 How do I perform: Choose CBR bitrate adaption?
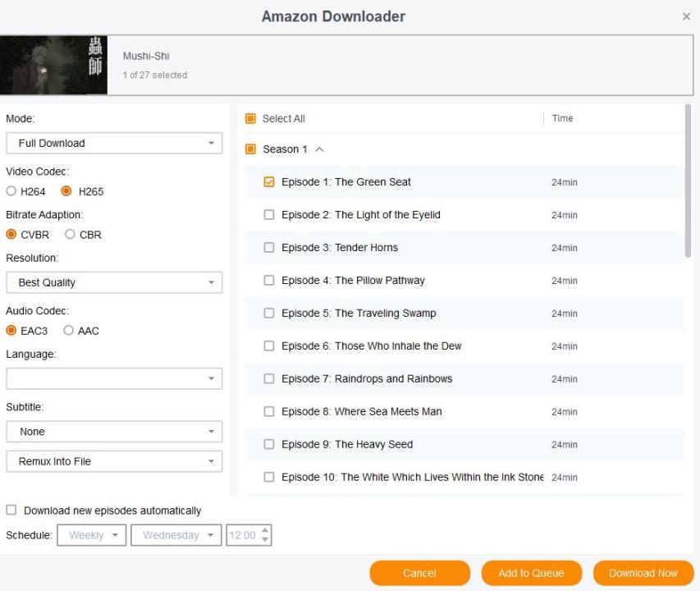click(x=70, y=234)
